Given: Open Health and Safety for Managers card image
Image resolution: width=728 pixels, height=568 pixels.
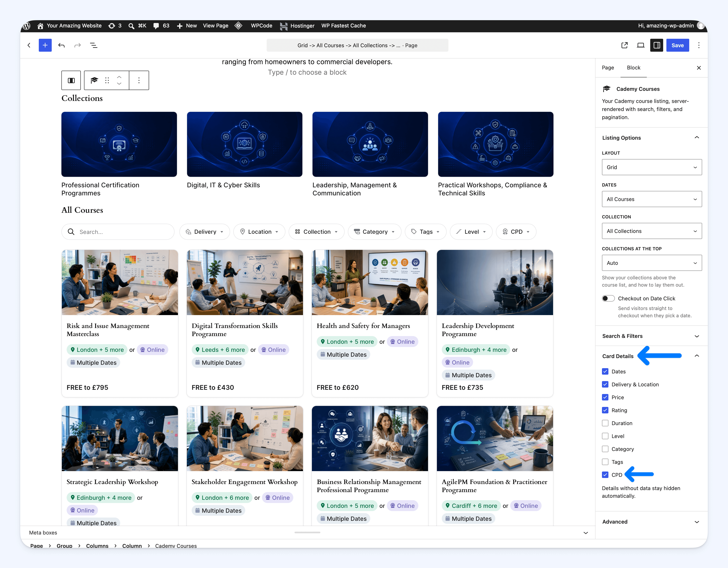Looking at the screenshot, I should pos(370,283).
